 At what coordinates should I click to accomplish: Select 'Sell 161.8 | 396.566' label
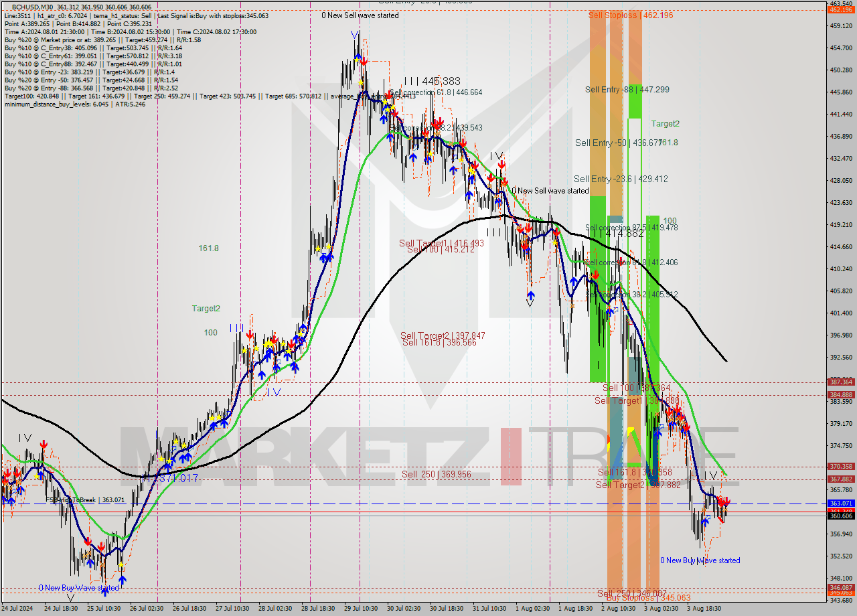point(439,342)
